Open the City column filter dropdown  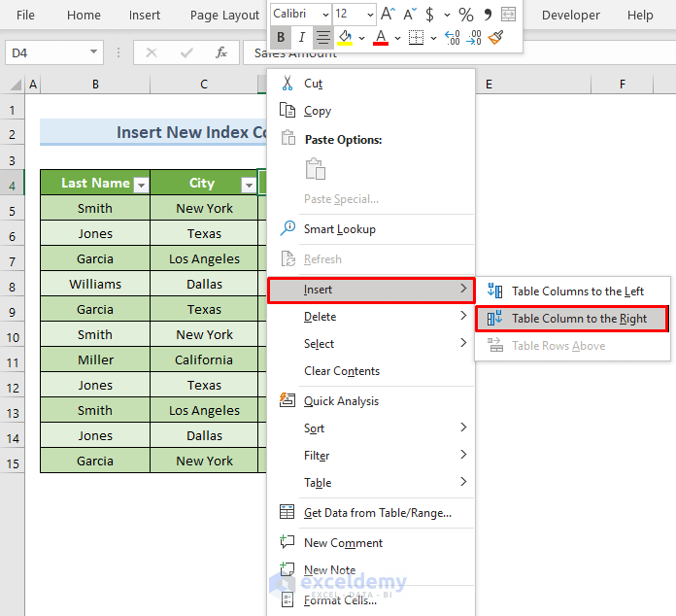coord(248,184)
